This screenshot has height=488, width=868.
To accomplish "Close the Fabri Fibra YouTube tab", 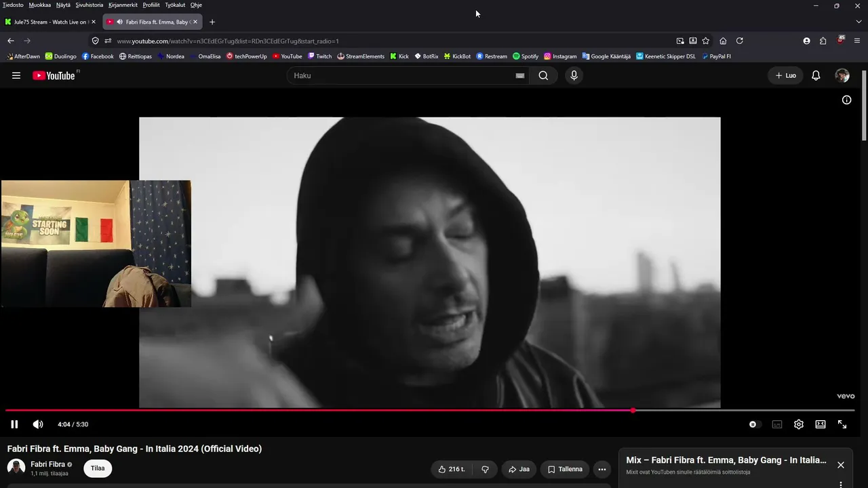I will coord(195,22).
